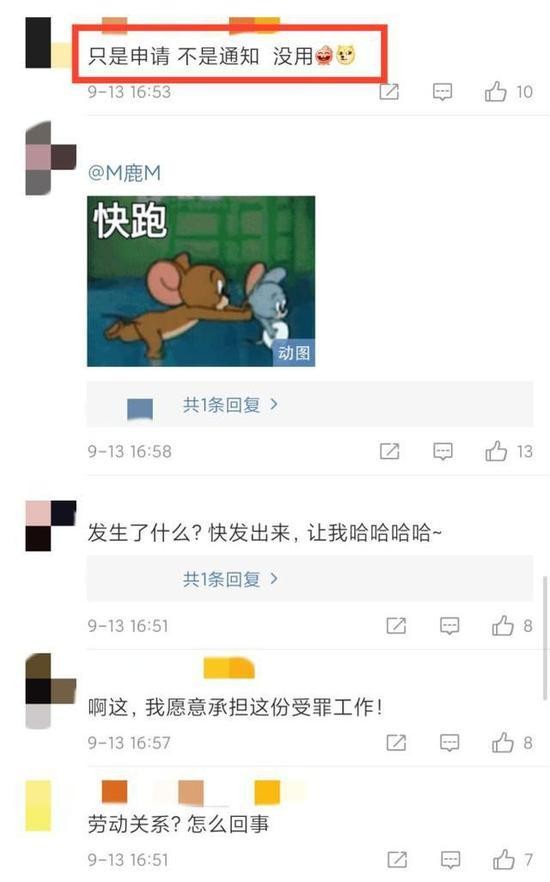This screenshot has height=882, width=550.
Task: Repost the 16:58 cartoon GIF comment
Action: pyautogui.click(x=389, y=451)
